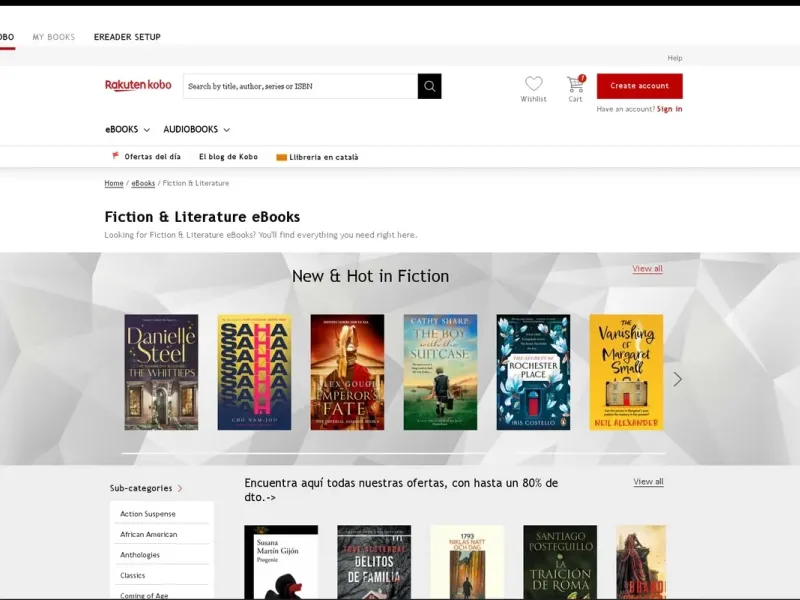Go to eBooks breadcrumb
The width and height of the screenshot is (800, 600).
point(143,183)
